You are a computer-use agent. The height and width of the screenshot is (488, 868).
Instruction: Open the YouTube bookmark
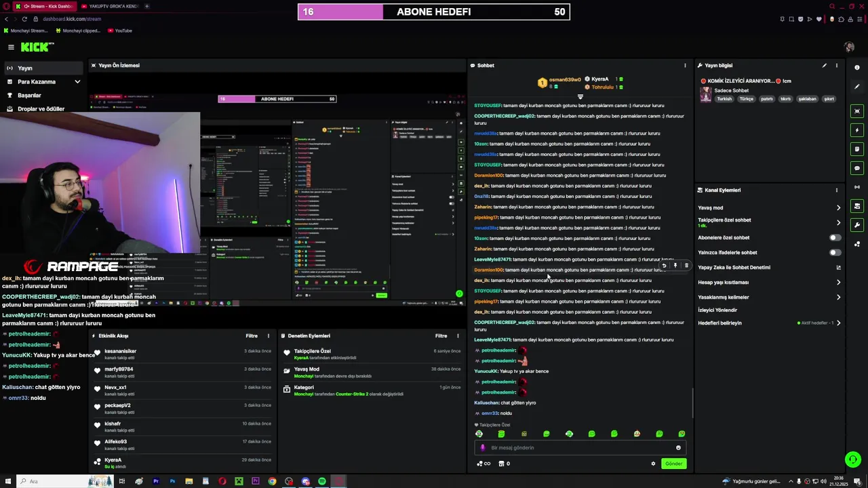coord(119,30)
